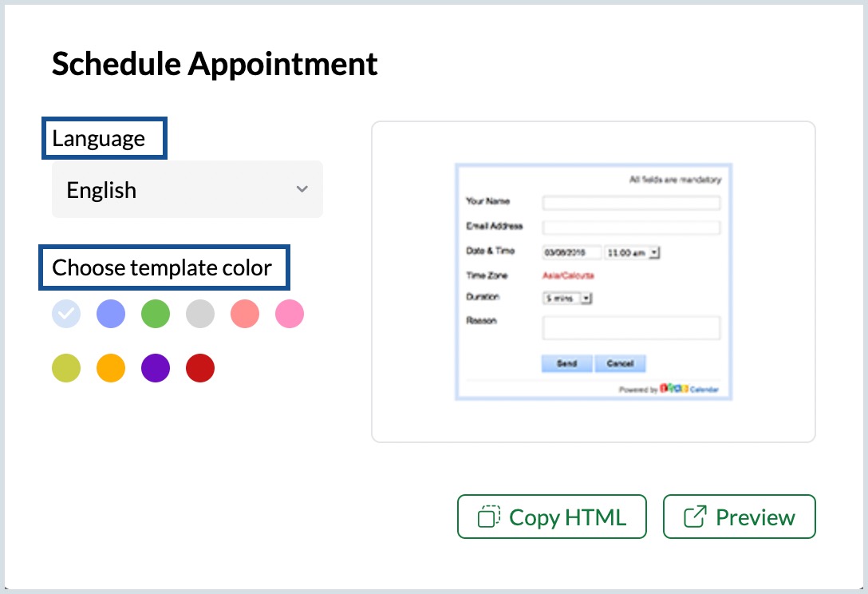The height and width of the screenshot is (594, 868).
Task: Choose the orange template color
Action: pyautogui.click(x=111, y=368)
